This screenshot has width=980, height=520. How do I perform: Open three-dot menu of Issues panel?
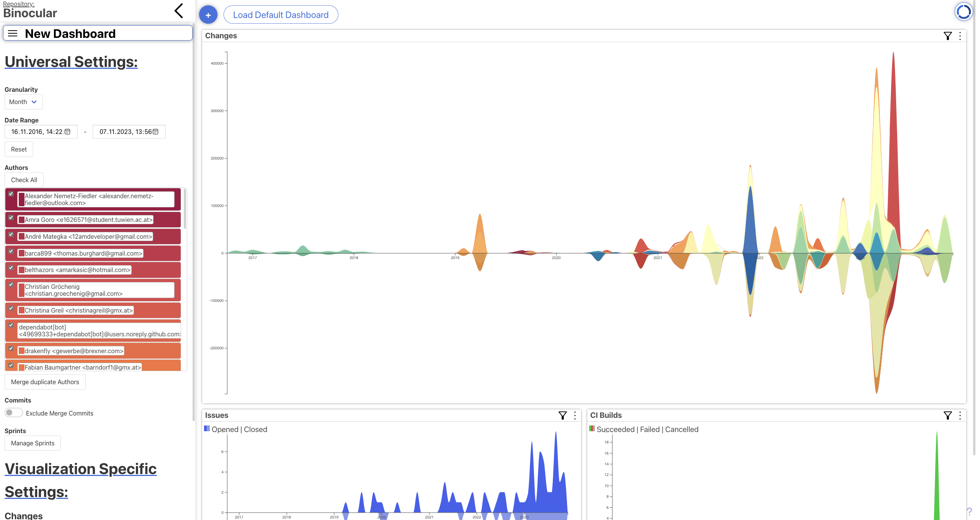point(575,416)
